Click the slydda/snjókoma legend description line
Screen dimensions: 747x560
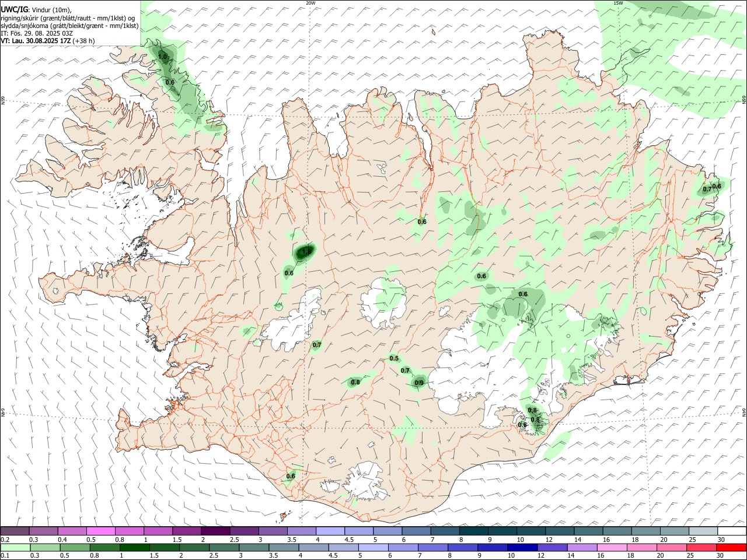69,26
